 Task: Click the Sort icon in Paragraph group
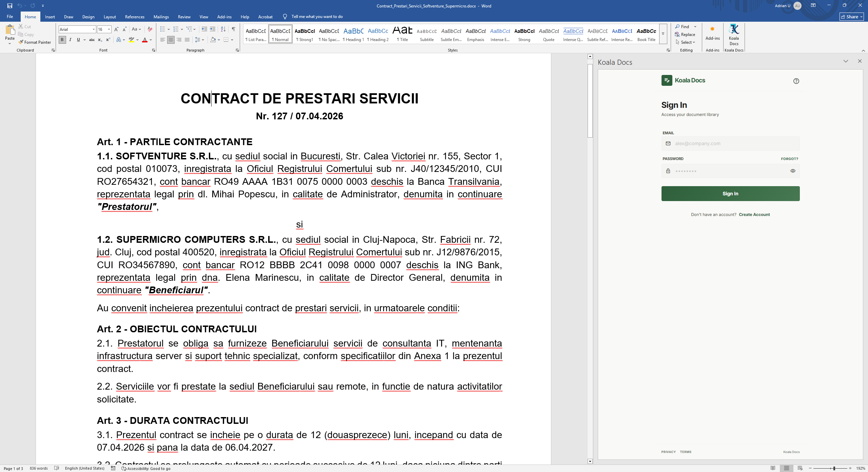click(223, 29)
